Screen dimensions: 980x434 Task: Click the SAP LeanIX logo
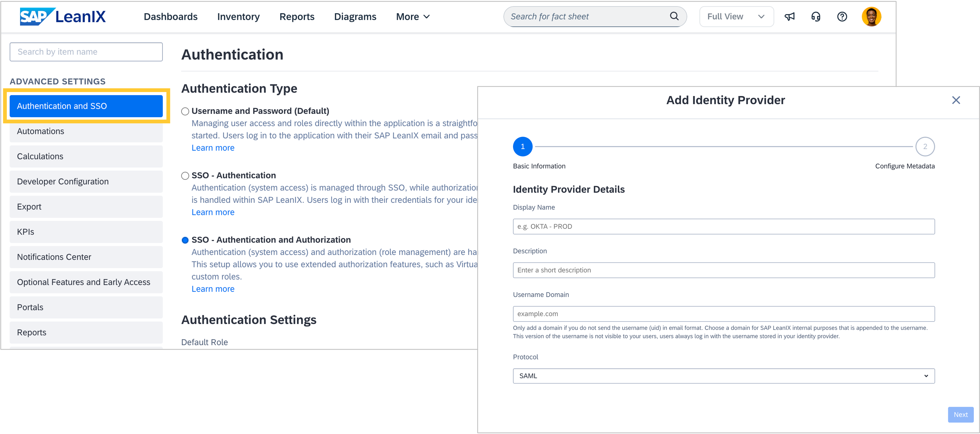(x=63, y=16)
